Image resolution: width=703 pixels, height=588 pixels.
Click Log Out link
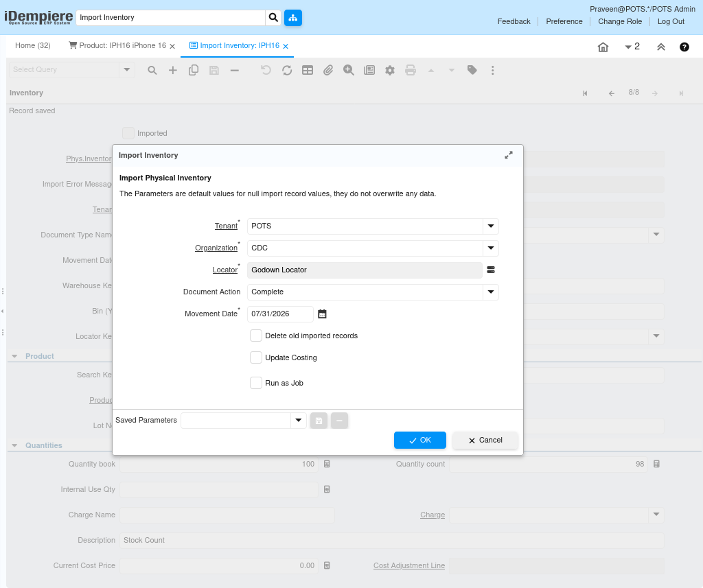click(x=671, y=21)
